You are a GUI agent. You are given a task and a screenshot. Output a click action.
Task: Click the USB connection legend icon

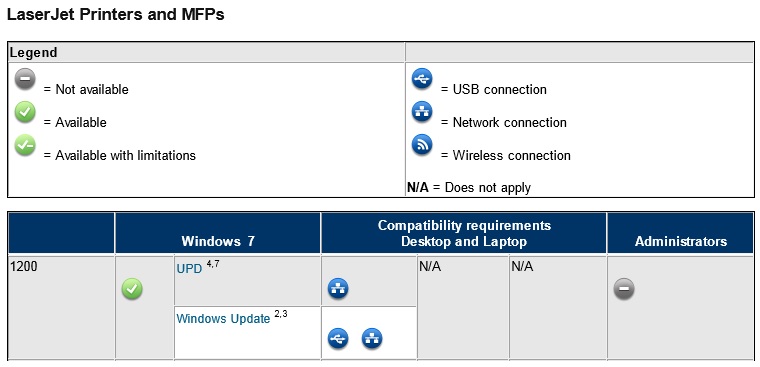422,80
